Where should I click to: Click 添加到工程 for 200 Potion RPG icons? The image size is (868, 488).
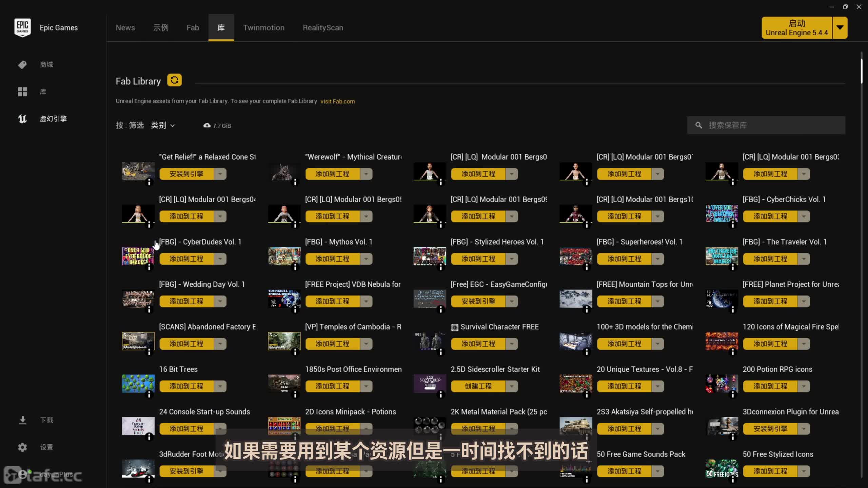770,386
